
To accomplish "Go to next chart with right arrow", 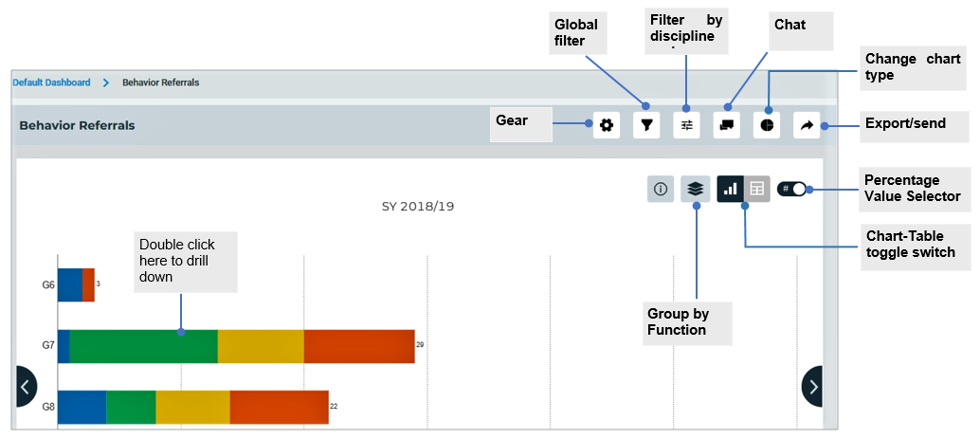I will 813,386.
